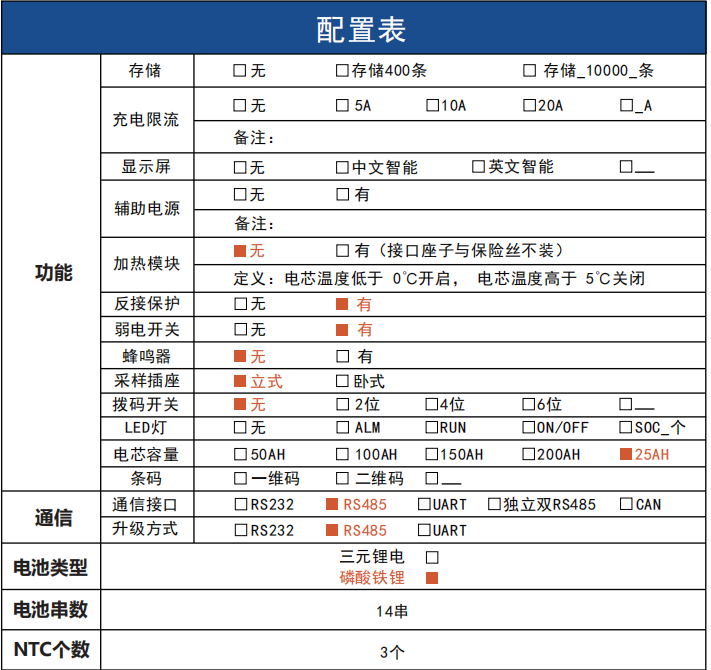The width and height of the screenshot is (711, 670).
Task: Tick 有 for 辅助电源 auxiliary power
Action: [342, 194]
